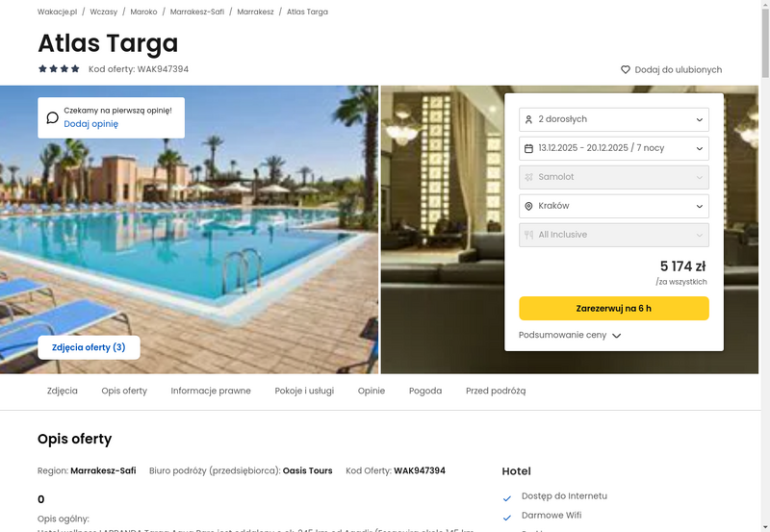The width and height of the screenshot is (770, 532).
Task: Click the Dodaj opinię link
Action: 90,124
